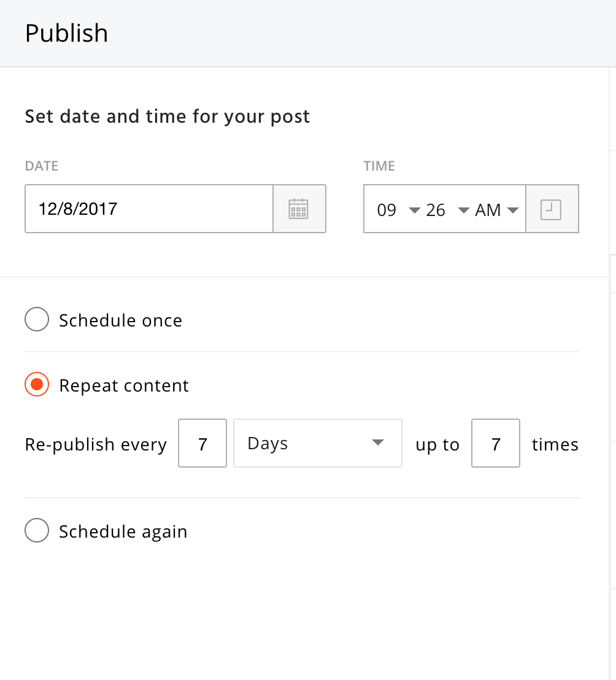The width and height of the screenshot is (616, 680).
Task: Open the calendar date picker icon
Action: [x=299, y=209]
